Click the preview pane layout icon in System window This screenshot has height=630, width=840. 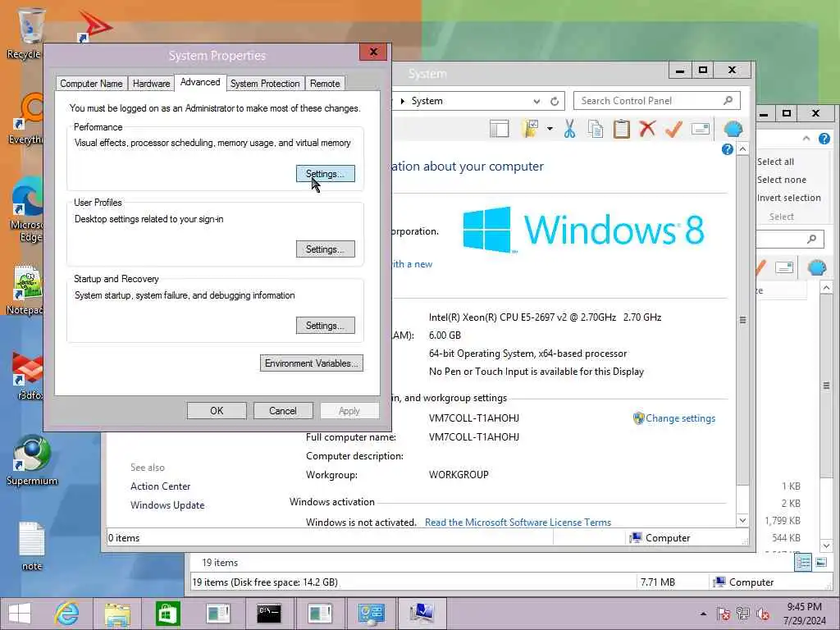[x=499, y=129]
